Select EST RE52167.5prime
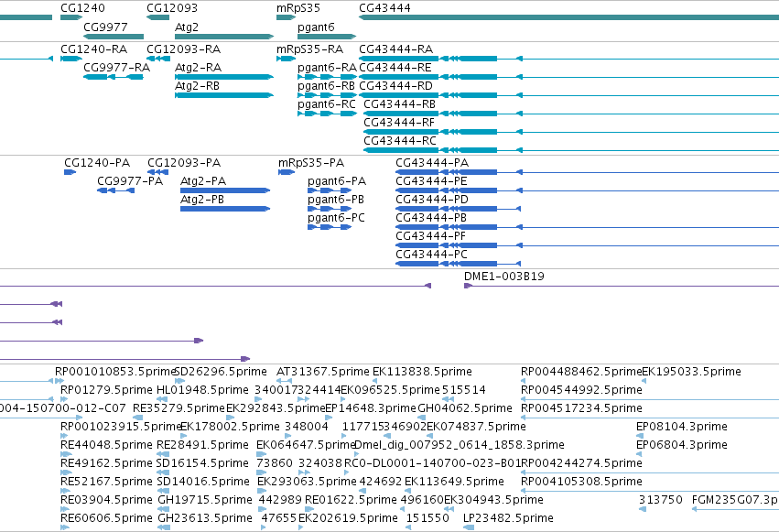 click(106, 482)
